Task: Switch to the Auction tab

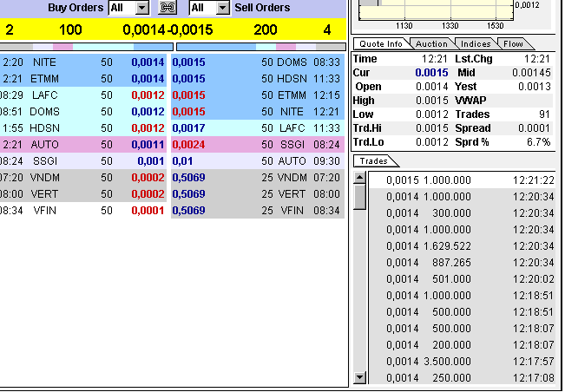Action: pyautogui.click(x=431, y=43)
